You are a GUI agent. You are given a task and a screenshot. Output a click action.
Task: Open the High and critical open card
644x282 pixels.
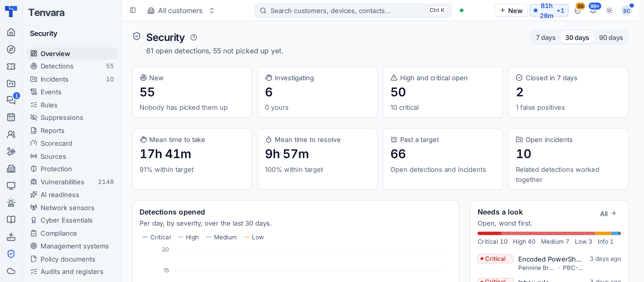coord(443,92)
